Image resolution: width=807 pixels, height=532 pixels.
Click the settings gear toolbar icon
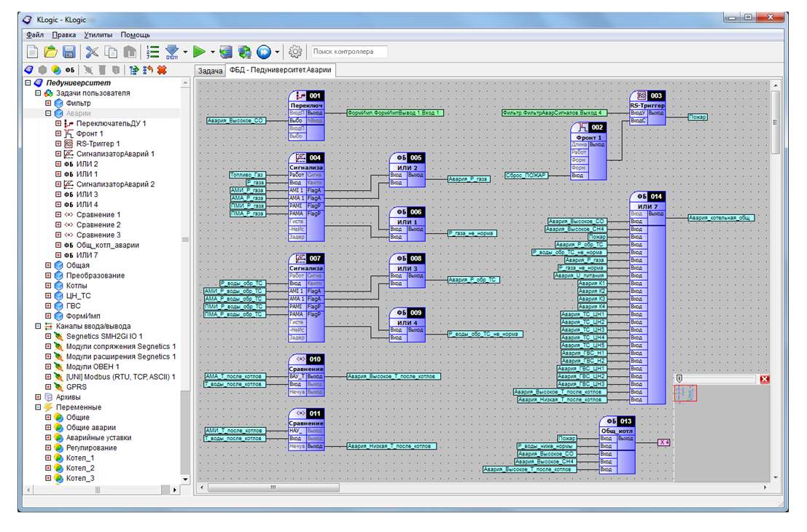tap(295, 52)
